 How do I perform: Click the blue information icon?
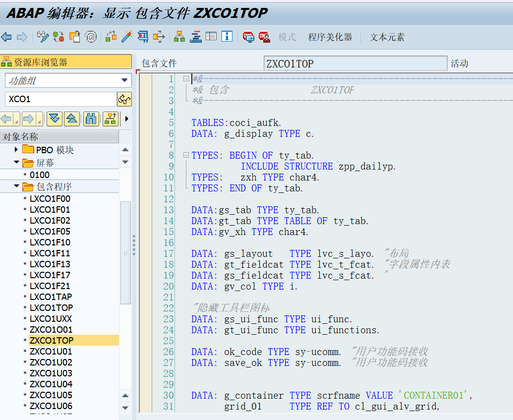coord(227,36)
